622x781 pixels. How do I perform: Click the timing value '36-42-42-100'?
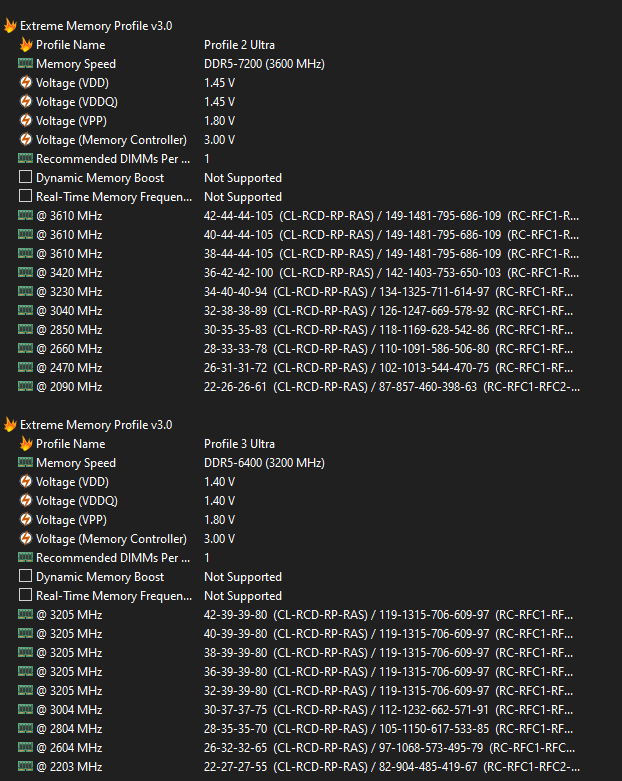tap(239, 272)
